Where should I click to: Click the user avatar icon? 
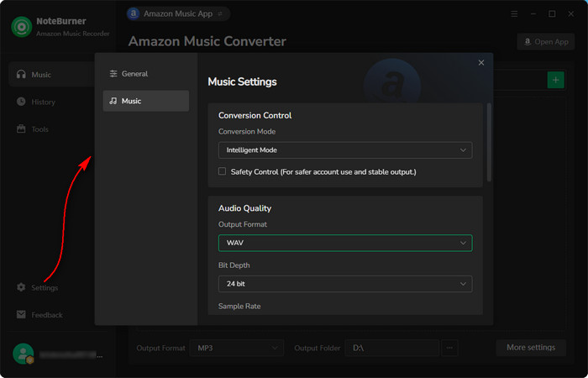click(24, 354)
